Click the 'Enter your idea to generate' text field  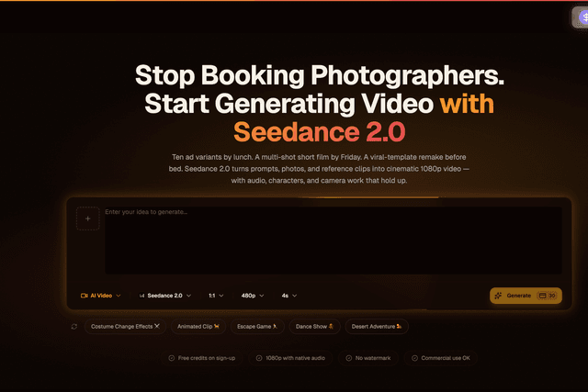tap(333, 241)
